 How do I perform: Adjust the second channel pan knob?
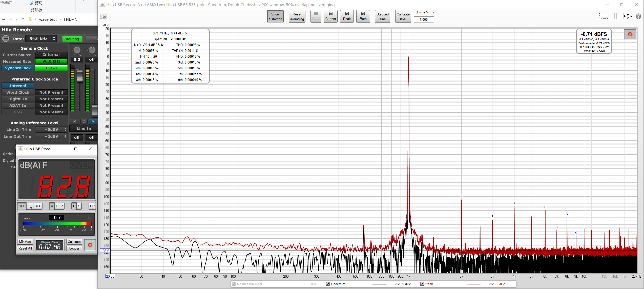92,50
